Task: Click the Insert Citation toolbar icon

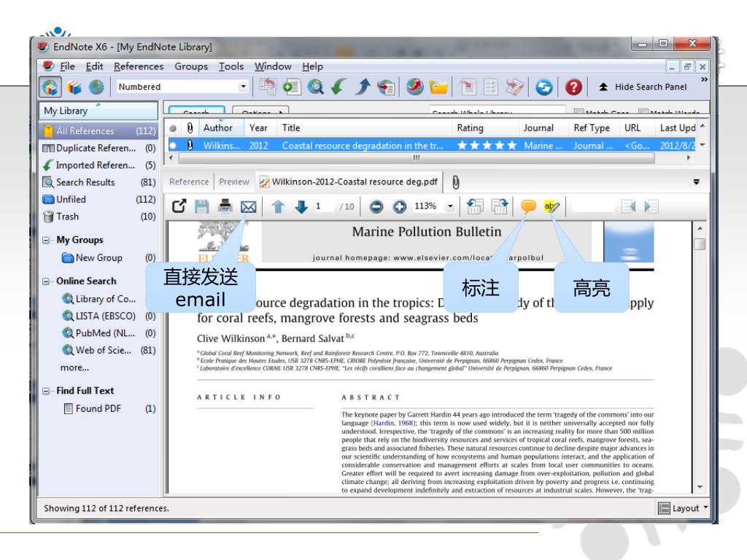Action: tap(468, 87)
